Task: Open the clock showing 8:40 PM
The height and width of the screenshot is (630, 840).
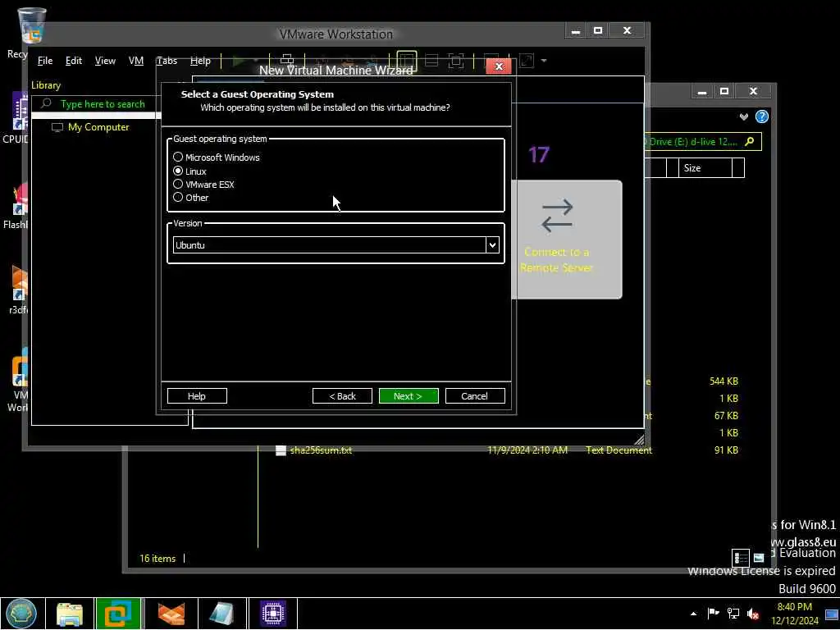Action: click(794, 614)
